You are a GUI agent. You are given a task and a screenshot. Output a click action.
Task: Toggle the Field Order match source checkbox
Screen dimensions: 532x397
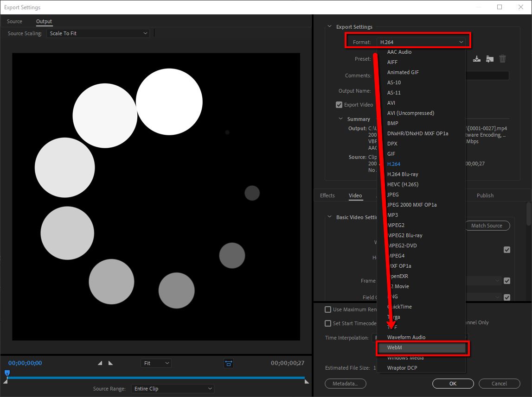pyautogui.click(x=507, y=297)
